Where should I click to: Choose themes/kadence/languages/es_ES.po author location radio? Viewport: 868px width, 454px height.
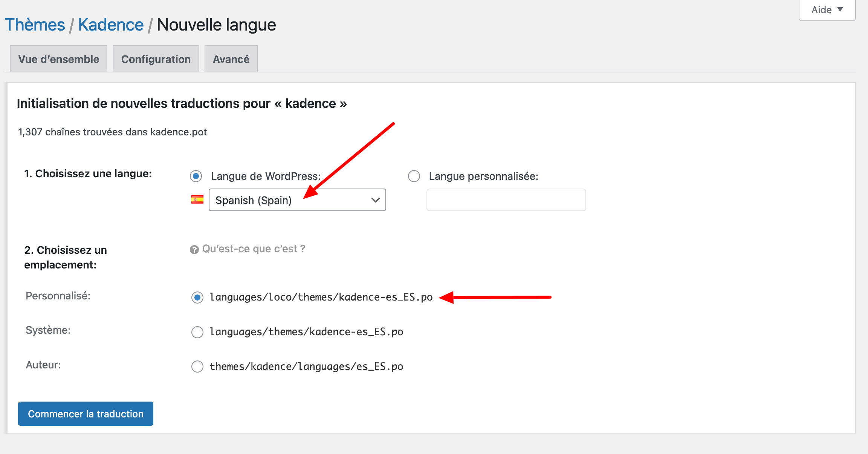(x=197, y=367)
